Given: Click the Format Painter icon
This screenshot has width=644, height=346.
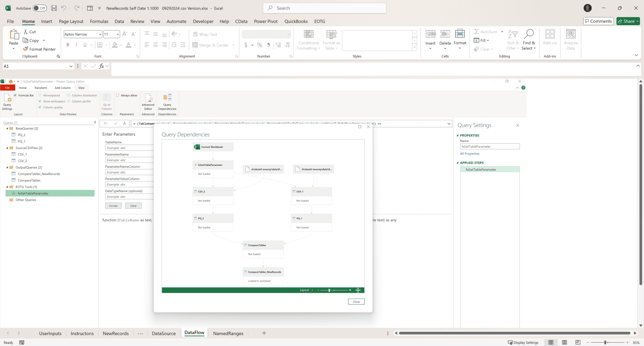Looking at the screenshot, I should [25, 49].
